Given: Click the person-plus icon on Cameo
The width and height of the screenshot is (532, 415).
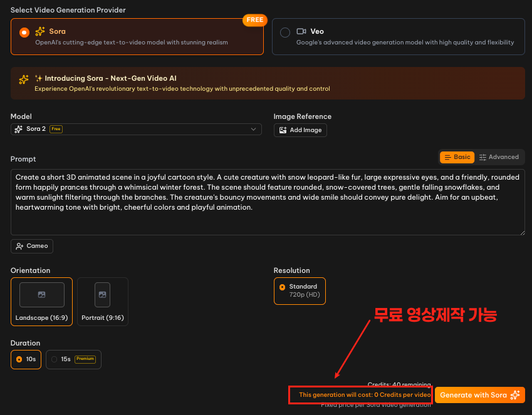Looking at the screenshot, I should (19, 246).
